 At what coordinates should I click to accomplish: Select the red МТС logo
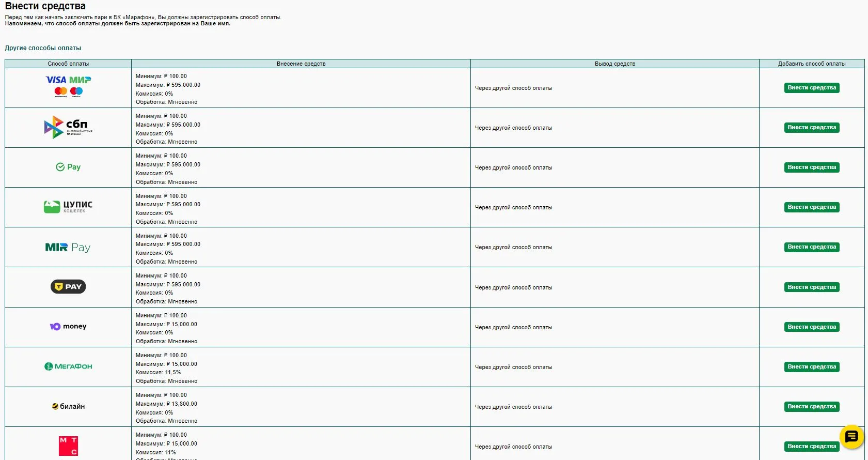point(68,446)
